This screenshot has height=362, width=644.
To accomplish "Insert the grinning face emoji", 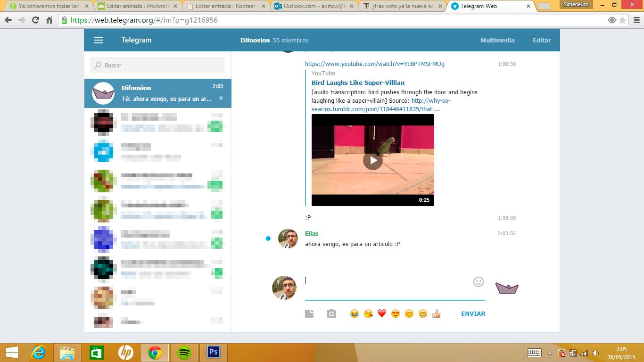I will coord(423,313).
